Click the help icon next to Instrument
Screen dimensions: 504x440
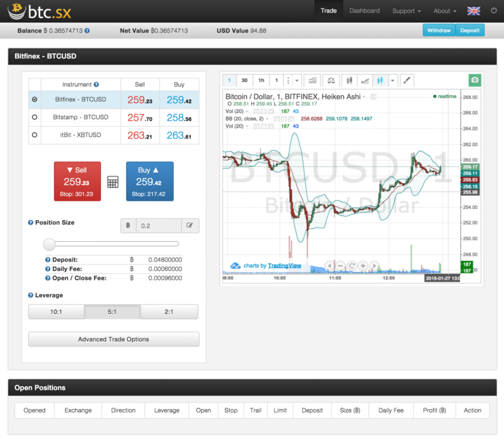96,84
